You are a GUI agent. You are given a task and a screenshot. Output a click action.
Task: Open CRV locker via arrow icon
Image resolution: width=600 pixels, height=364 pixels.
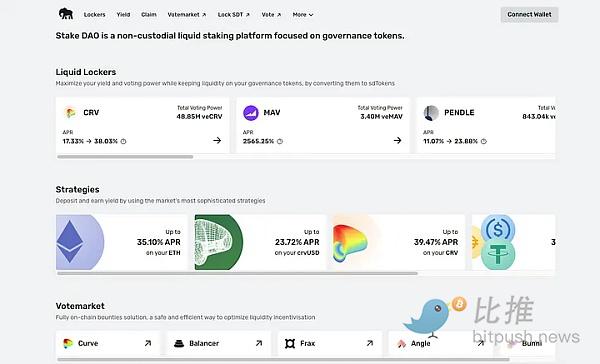coord(217,140)
